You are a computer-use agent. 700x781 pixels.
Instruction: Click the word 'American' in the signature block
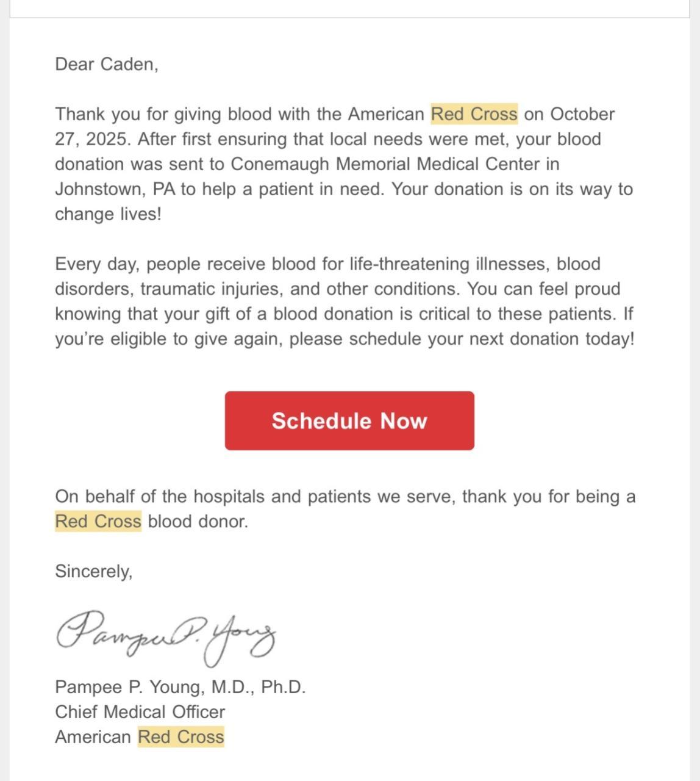(x=93, y=737)
